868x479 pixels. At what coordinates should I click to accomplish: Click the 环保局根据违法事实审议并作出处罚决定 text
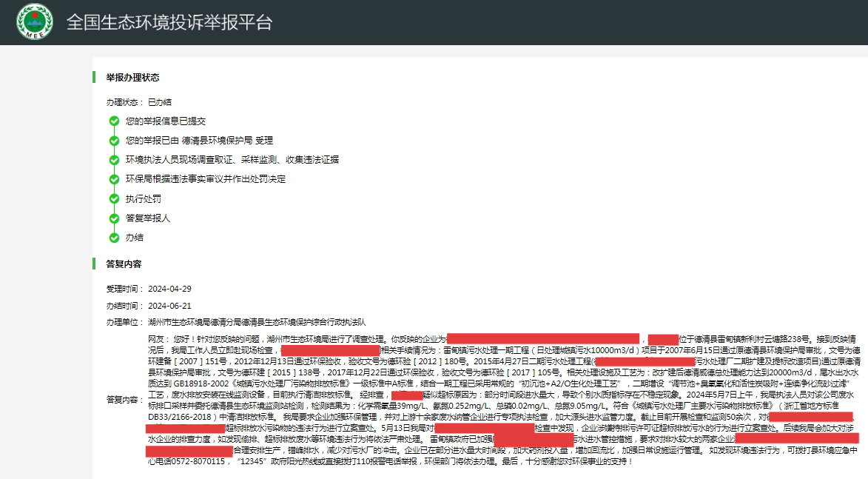coord(206,179)
